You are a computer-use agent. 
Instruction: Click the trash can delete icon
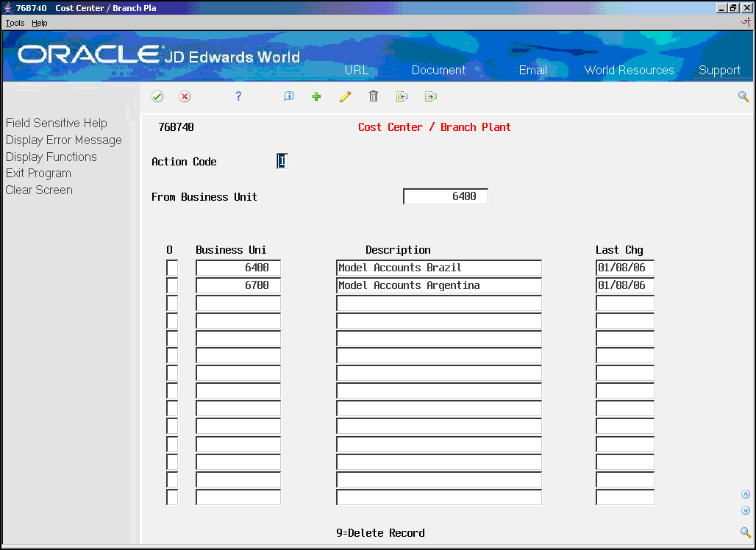pos(373,96)
